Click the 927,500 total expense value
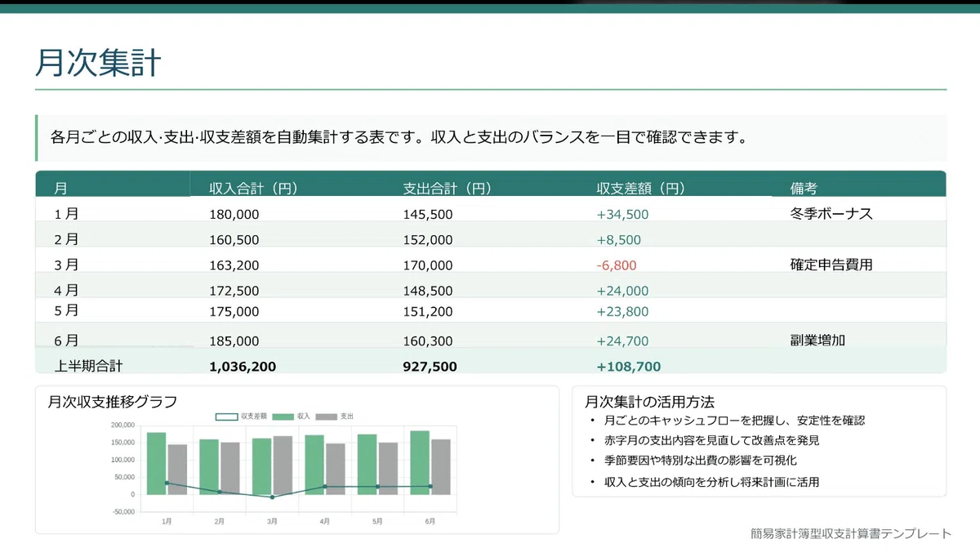 430,368
